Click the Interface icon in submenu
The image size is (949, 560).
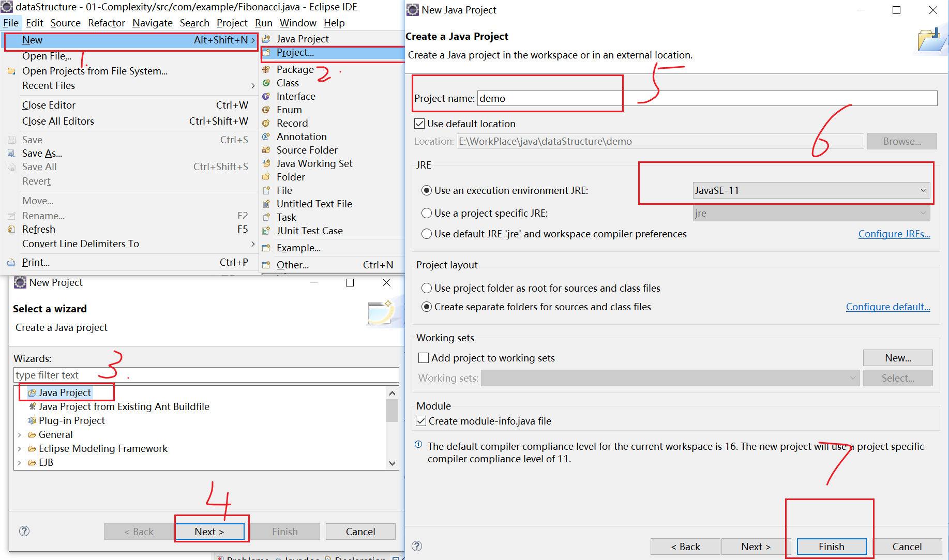pyautogui.click(x=266, y=96)
